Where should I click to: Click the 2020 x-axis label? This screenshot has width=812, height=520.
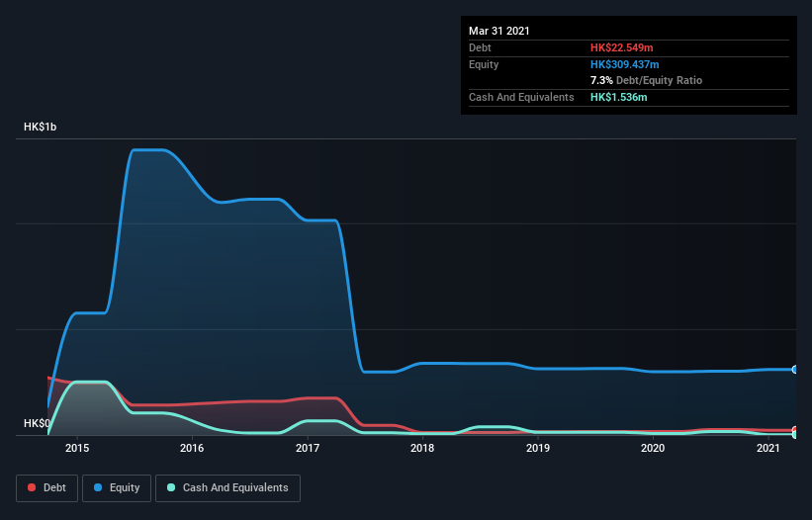653,448
